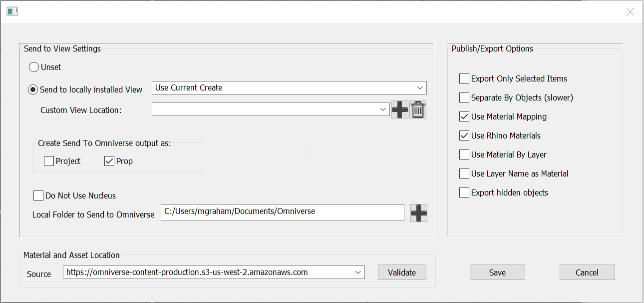Click the Custom View Location label
Image resolution: width=644 pixels, height=303 pixels.
81,110
